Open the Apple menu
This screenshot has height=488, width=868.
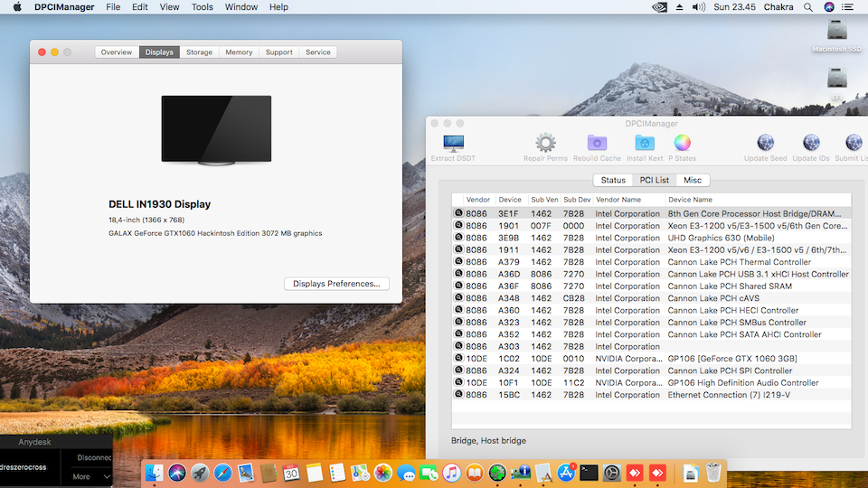point(17,7)
